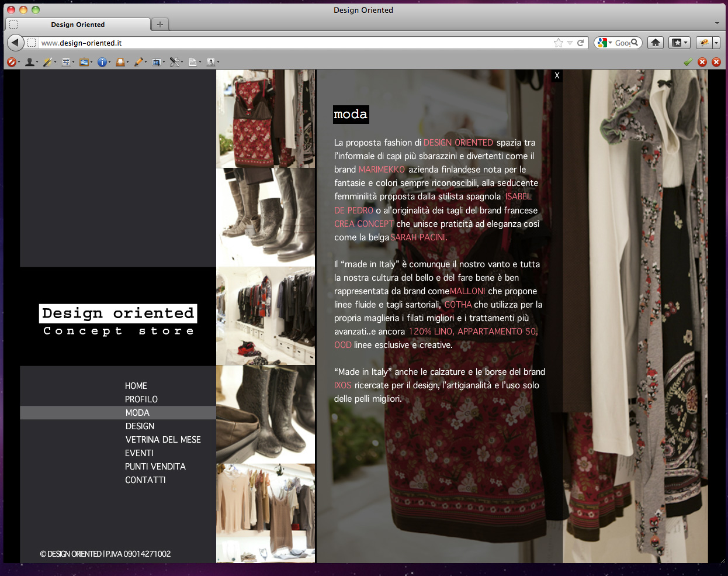Open the Bookmarks menu dropdown button
This screenshot has height=576, width=728.
pos(679,43)
